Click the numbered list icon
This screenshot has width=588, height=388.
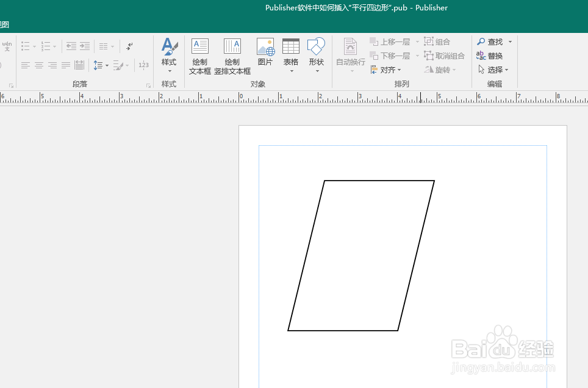[x=45, y=46]
